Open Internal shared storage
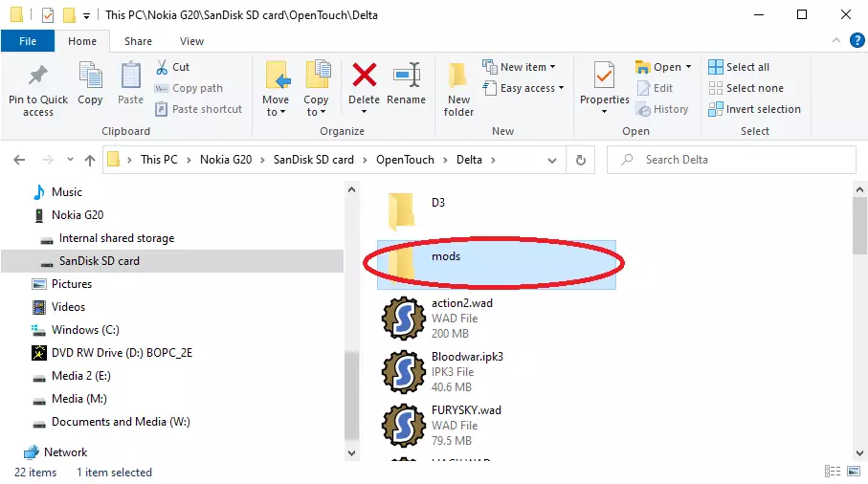 tap(116, 238)
